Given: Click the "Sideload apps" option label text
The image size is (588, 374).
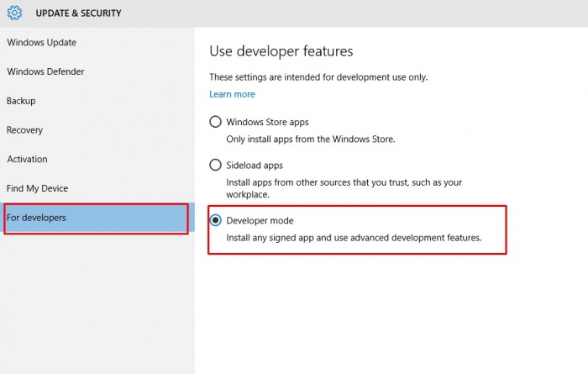Looking at the screenshot, I should point(255,165).
